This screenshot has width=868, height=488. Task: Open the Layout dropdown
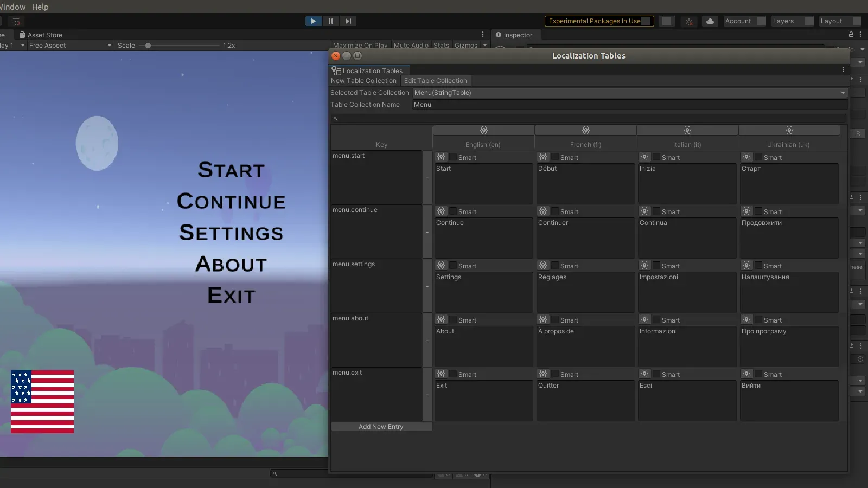click(x=840, y=21)
